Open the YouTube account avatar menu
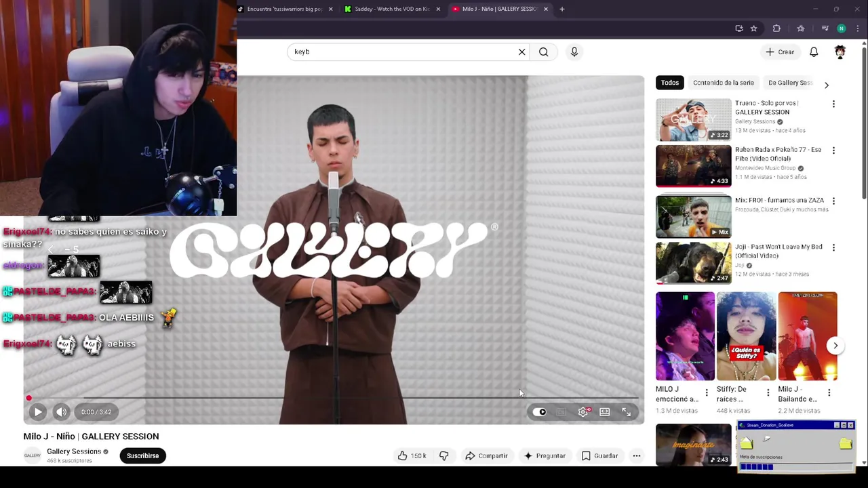This screenshot has width=868, height=488. click(x=840, y=52)
